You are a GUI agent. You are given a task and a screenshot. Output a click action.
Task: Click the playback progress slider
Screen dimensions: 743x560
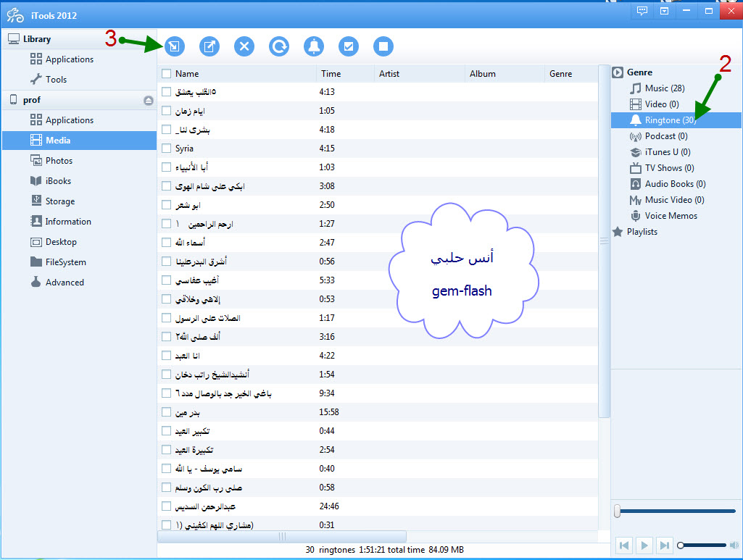[x=676, y=511]
